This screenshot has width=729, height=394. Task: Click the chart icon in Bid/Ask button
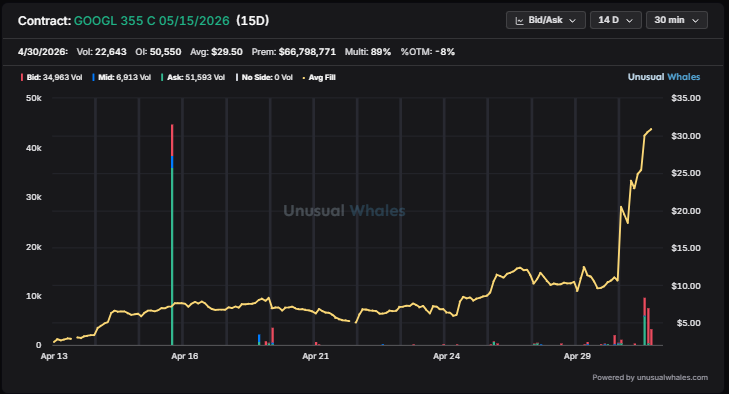click(519, 20)
